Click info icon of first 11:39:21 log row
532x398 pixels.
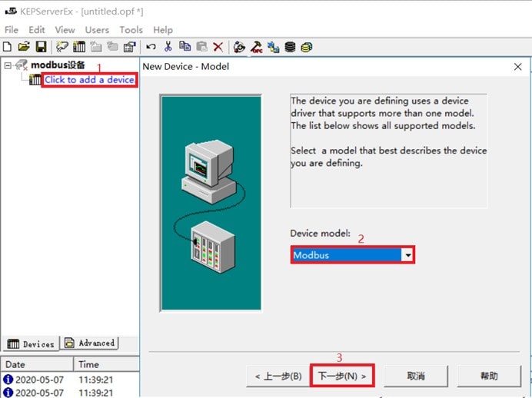pos(8,380)
